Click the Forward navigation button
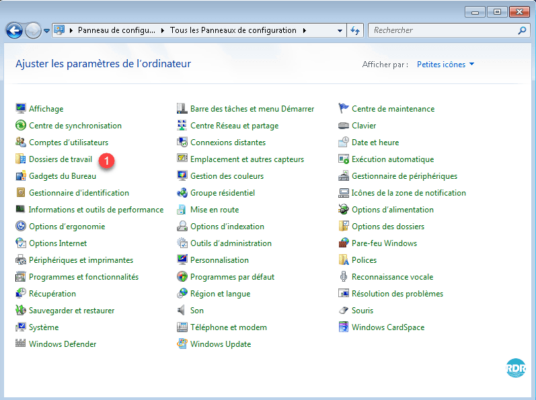The image size is (536, 400). pos(33,31)
